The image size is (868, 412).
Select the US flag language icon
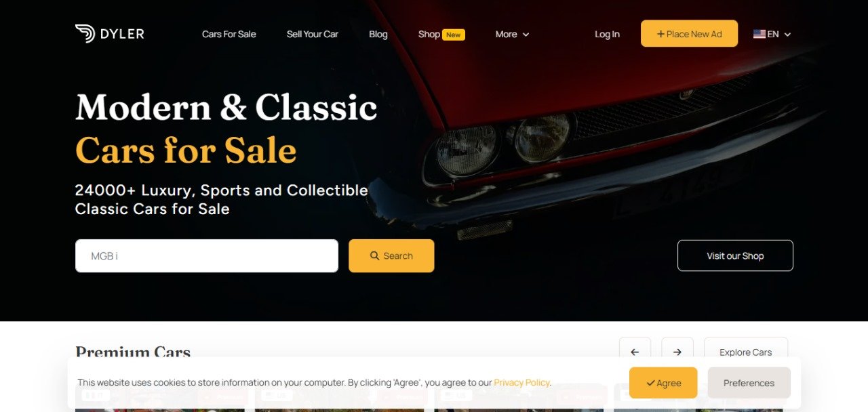759,34
